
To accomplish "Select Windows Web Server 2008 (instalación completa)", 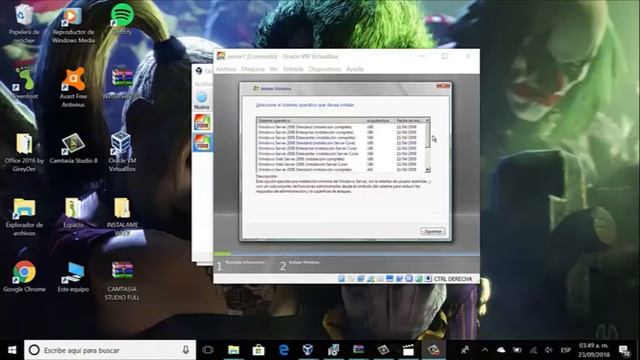I will pyautogui.click(x=341, y=159).
